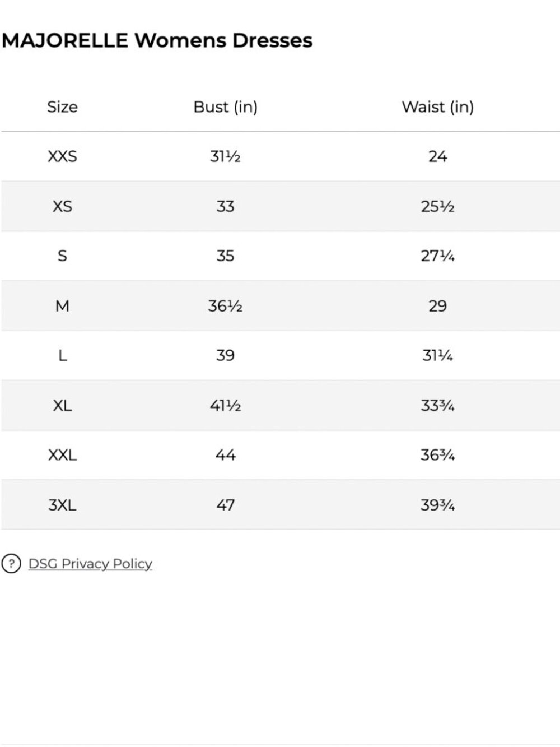Select the Size column header
Viewport: 560px width, 747px height.
(x=62, y=106)
